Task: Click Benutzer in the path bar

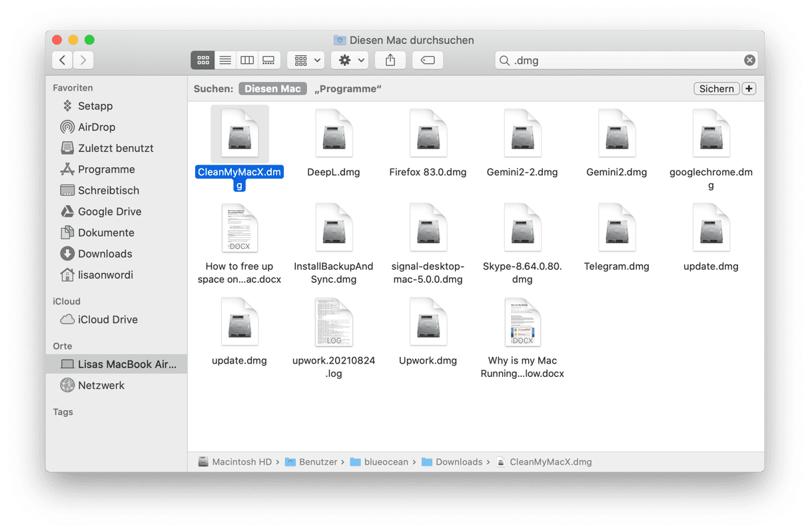Action: [311, 461]
